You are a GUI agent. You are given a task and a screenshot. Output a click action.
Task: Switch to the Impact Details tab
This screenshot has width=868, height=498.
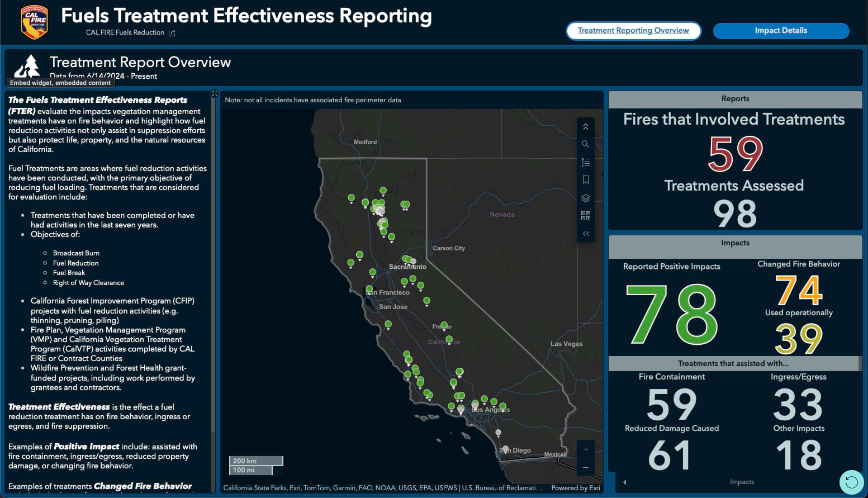point(781,31)
